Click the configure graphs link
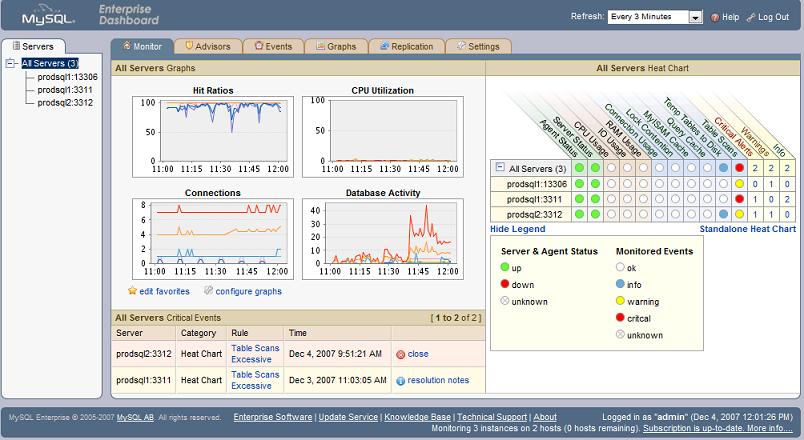This screenshot has height=440, width=804. tap(248, 291)
